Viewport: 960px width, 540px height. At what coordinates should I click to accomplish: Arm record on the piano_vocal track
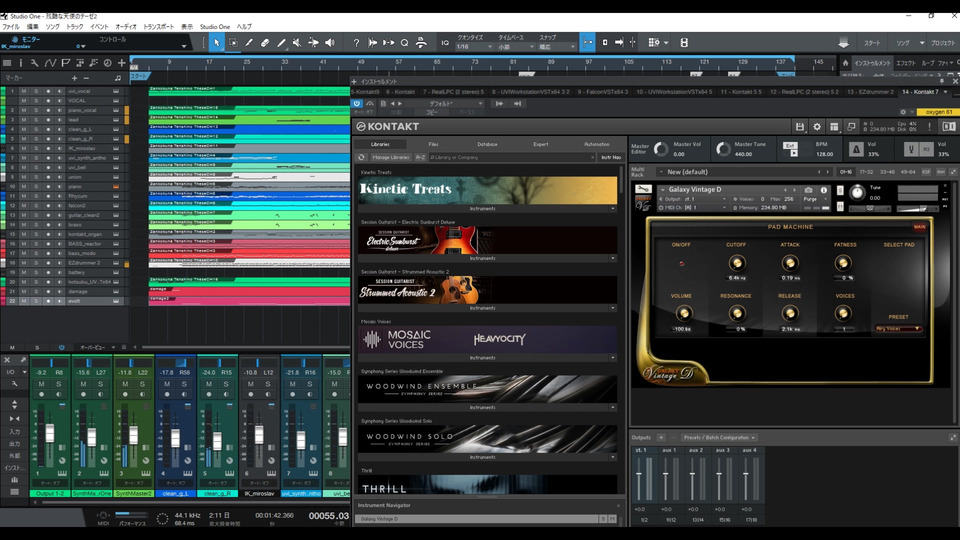click(x=48, y=110)
